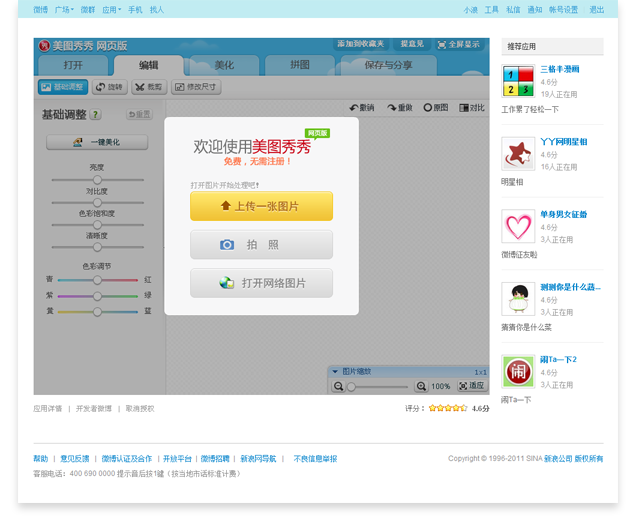Image resolution: width=636 pixels, height=520 pixels.
Task: Click 提意见 feedback button
Action: pyautogui.click(x=412, y=44)
